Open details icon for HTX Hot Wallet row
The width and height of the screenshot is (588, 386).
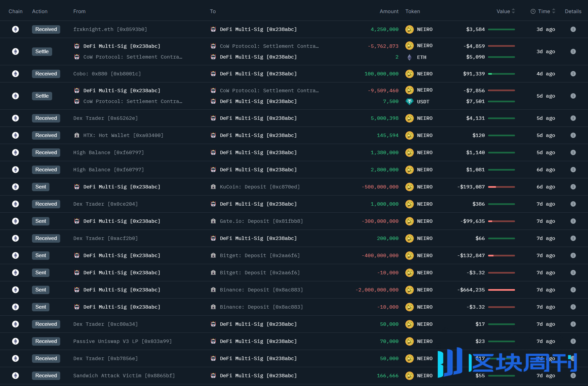point(573,135)
